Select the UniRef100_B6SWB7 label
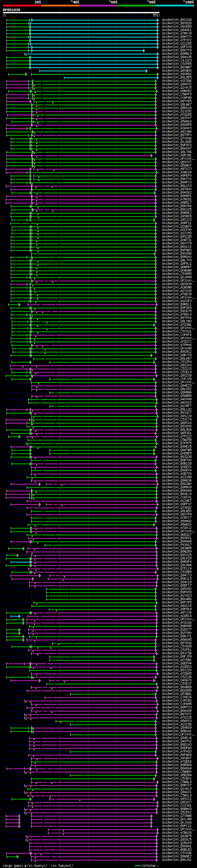 tap(177, 67)
